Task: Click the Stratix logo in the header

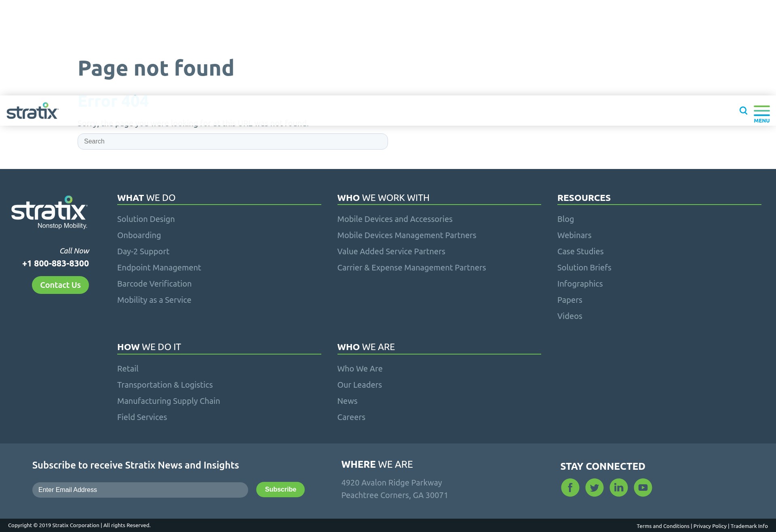Action: click(x=32, y=111)
